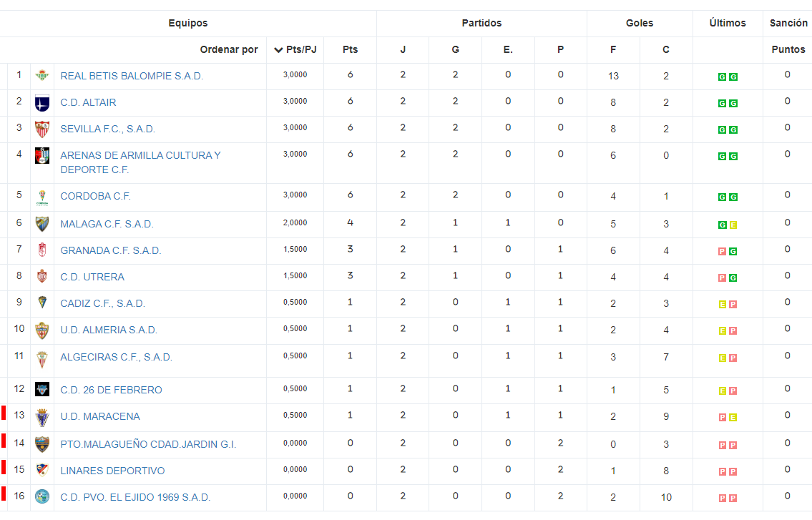Click the second red P badge in El Ejido row

coord(733,498)
